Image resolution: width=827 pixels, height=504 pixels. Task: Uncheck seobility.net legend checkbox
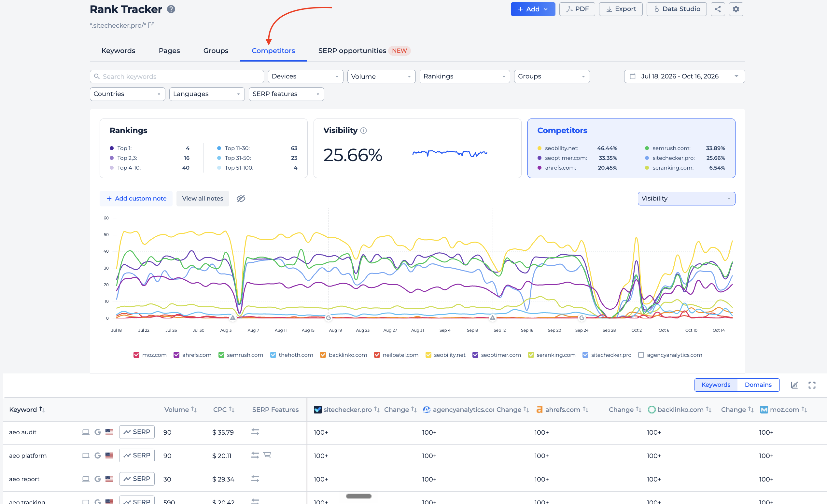pos(428,355)
